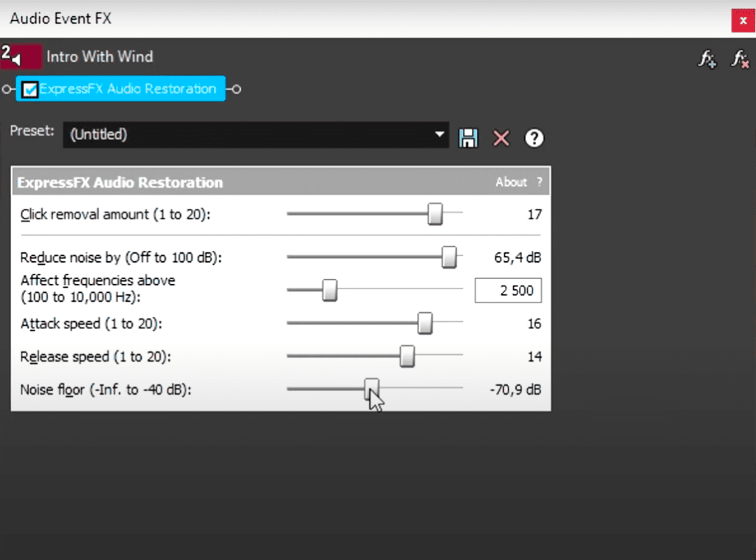The width and height of the screenshot is (756, 560).
Task: Click the Click removal amount value 17
Action: [535, 215]
